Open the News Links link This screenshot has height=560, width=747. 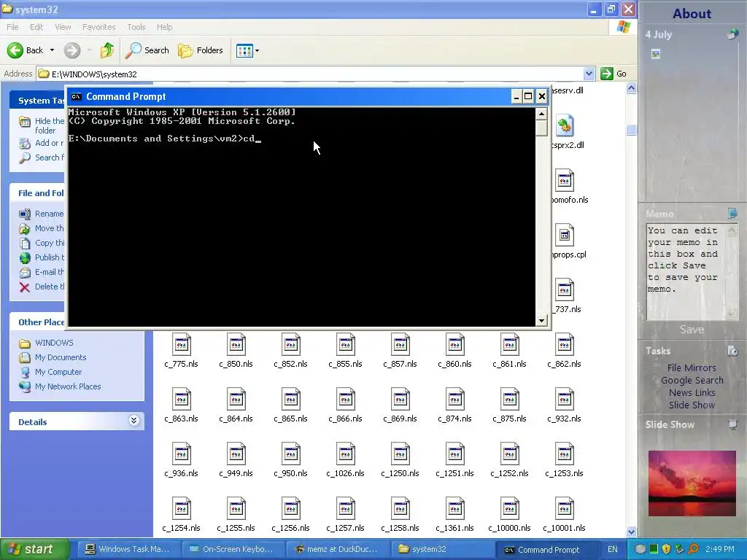692,393
